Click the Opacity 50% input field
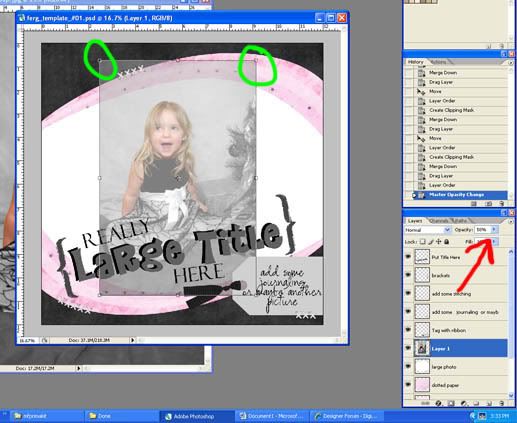 pos(483,230)
